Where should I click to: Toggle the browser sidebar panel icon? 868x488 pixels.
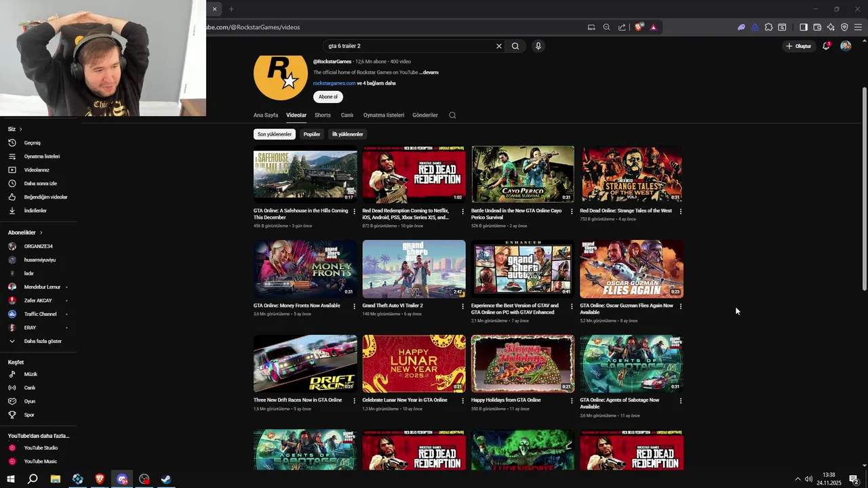804,27
